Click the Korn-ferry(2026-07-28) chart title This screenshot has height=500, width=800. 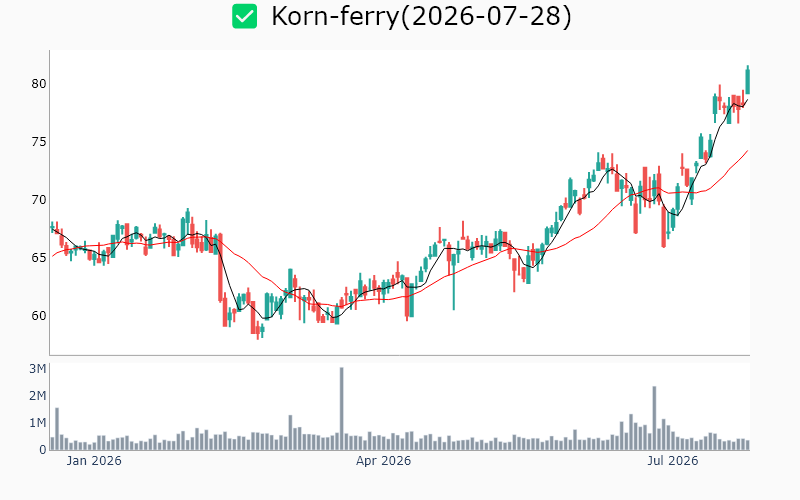click(x=421, y=16)
